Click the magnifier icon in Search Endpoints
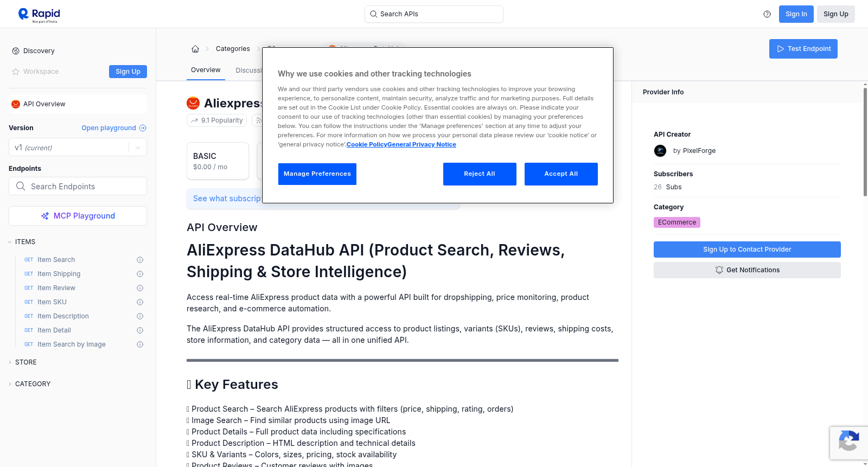The width and height of the screenshot is (868, 467). click(21, 186)
